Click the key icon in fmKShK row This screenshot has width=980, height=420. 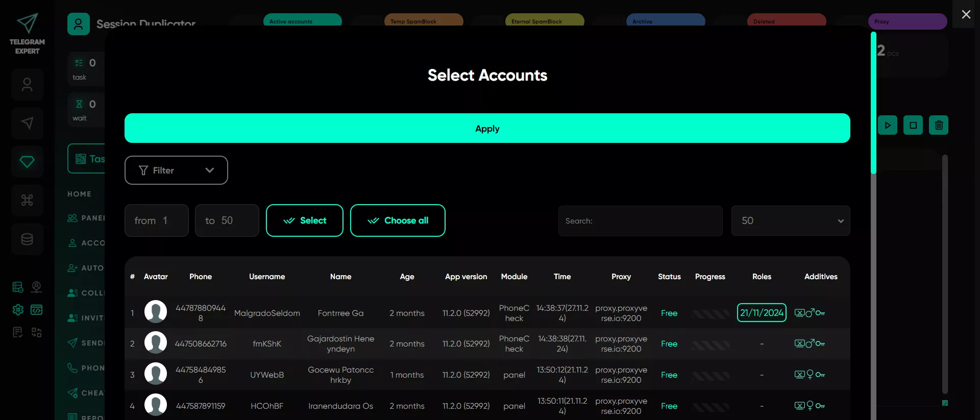coord(820,344)
